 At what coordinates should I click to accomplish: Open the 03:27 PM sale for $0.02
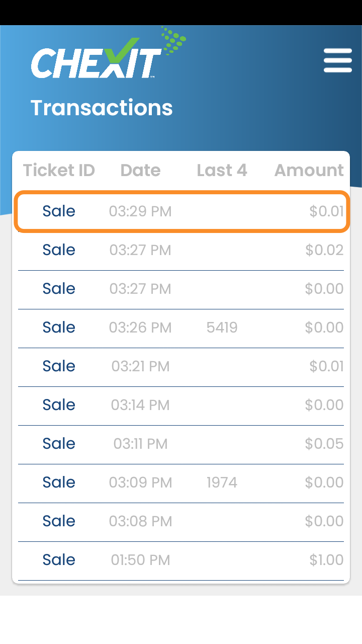click(181, 251)
